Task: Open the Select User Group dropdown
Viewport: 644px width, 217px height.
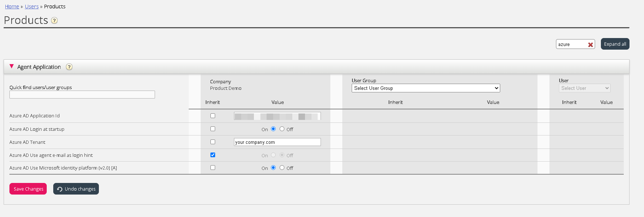Action: tap(426, 88)
